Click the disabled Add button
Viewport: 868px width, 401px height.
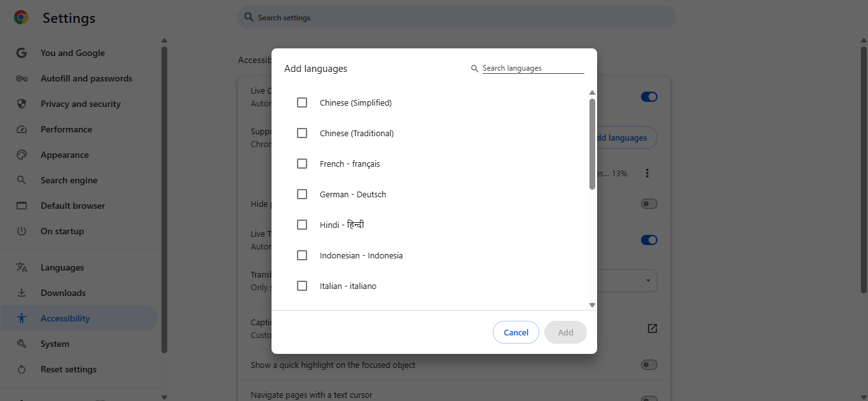click(x=565, y=332)
